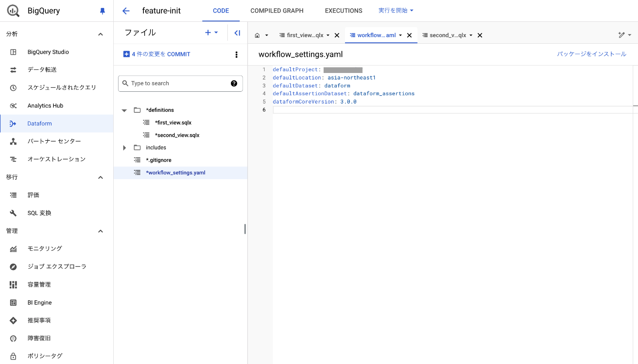Switch to the COMPILED GRAPH tab
Image resolution: width=638 pixels, height=364 pixels.
coord(277,11)
